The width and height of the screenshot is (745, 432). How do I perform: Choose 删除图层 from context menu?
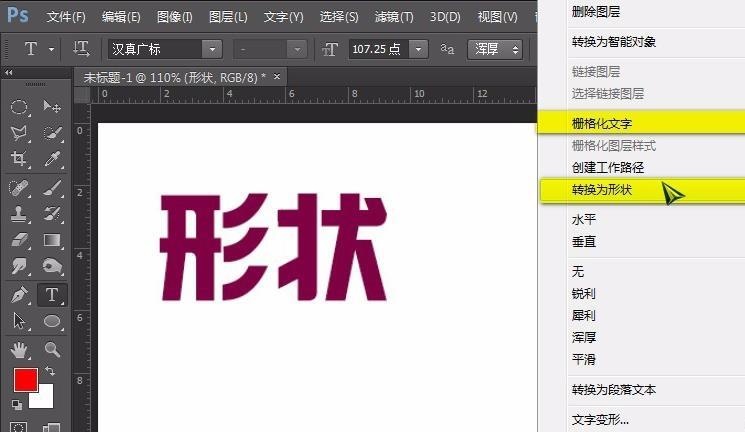point(596,12)
